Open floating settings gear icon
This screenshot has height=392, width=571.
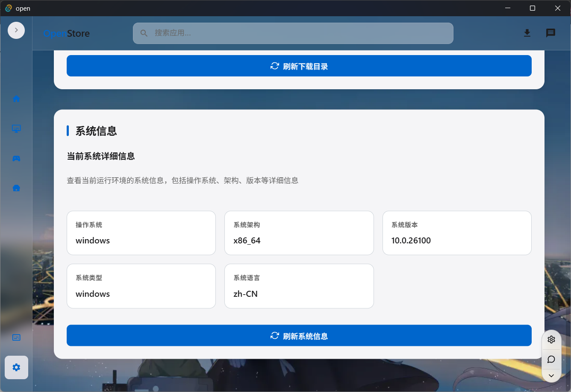coord(551,339)
